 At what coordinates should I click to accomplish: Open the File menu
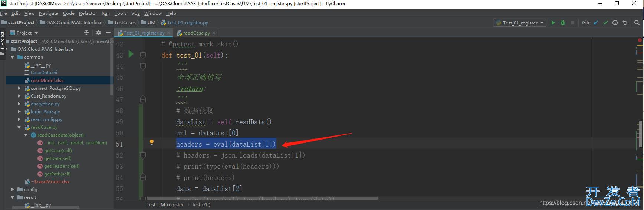4,13
